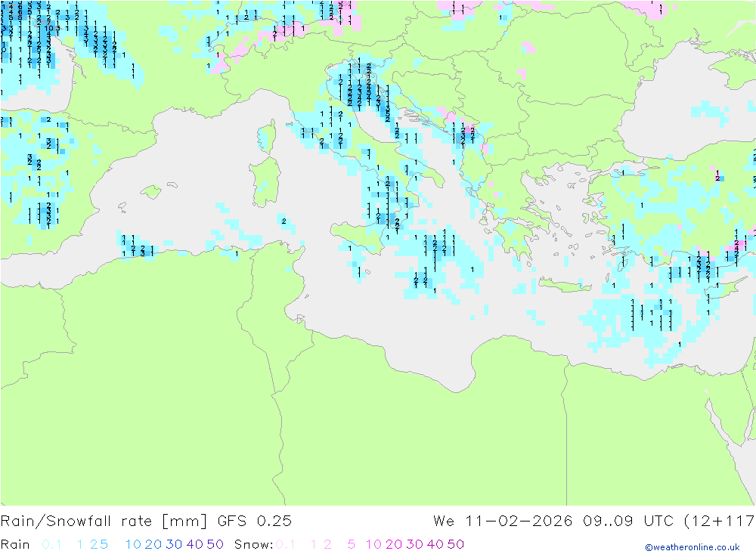Click the 'GFS 0.25' model label
This screenshot has height=554, width=756.
pos(255,522)
